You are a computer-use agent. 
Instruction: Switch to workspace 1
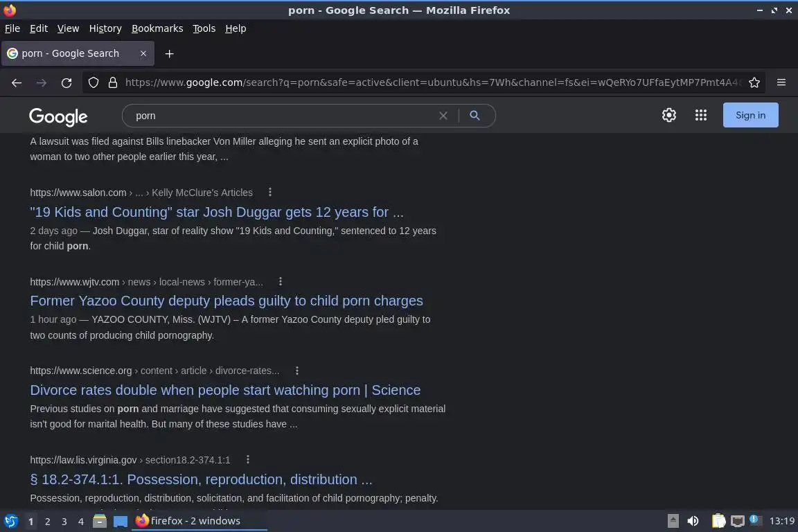30,522
